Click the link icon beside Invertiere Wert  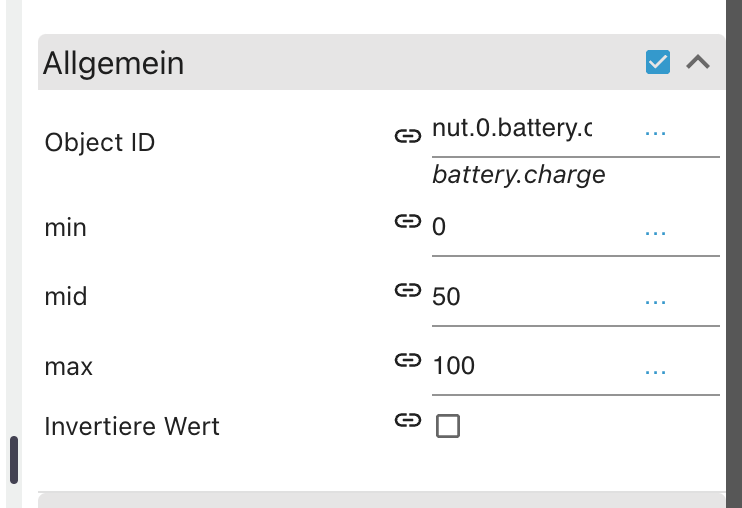(x=407, y=421)
